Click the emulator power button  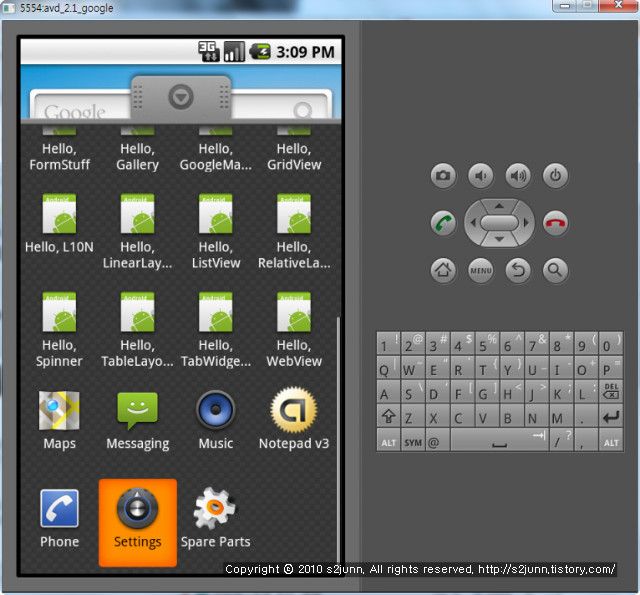[x=555, y=176]
